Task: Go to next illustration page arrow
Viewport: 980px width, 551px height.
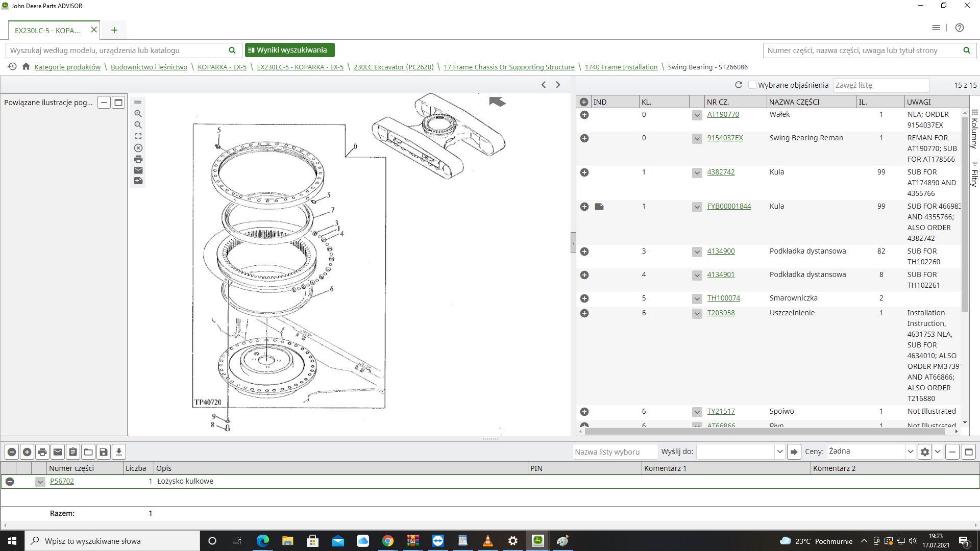Action: 558,85
